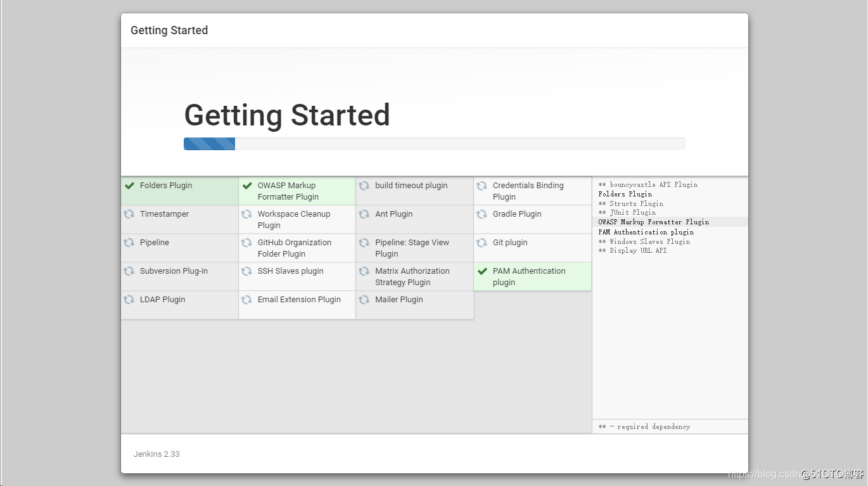This screenshot has height=486, width=868.
Task: Click the Email Extension Plugin cell
Action: [297, 305]
